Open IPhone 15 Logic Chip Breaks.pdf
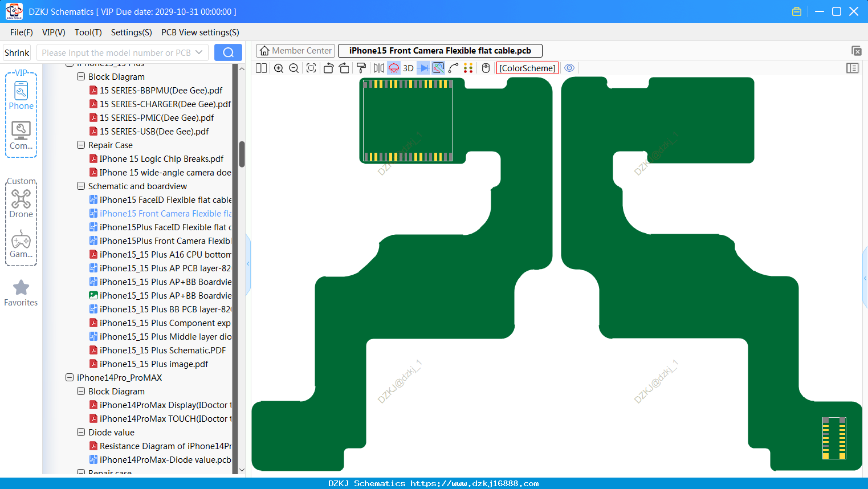 click(156, 159)
